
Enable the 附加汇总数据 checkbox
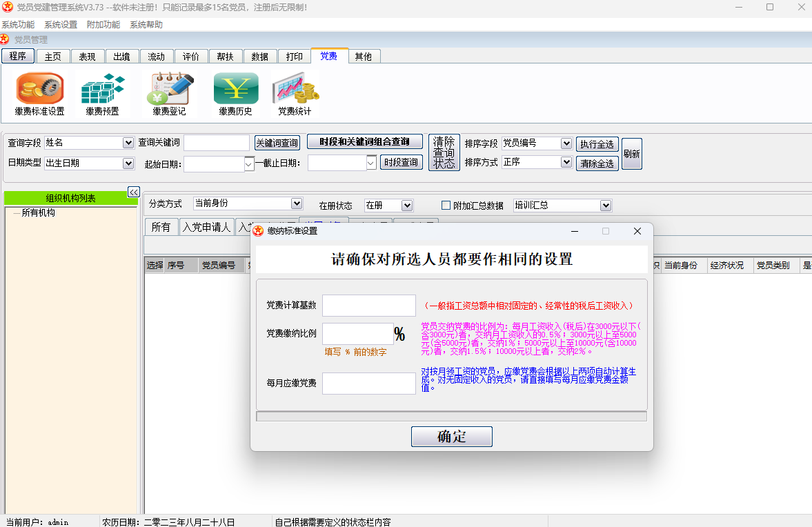(446, 205)
